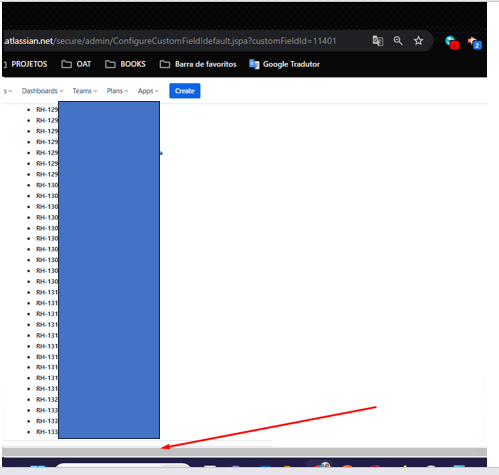Expand the Dashboards menu
Viewport: 499px width, 475px height.
42,91
